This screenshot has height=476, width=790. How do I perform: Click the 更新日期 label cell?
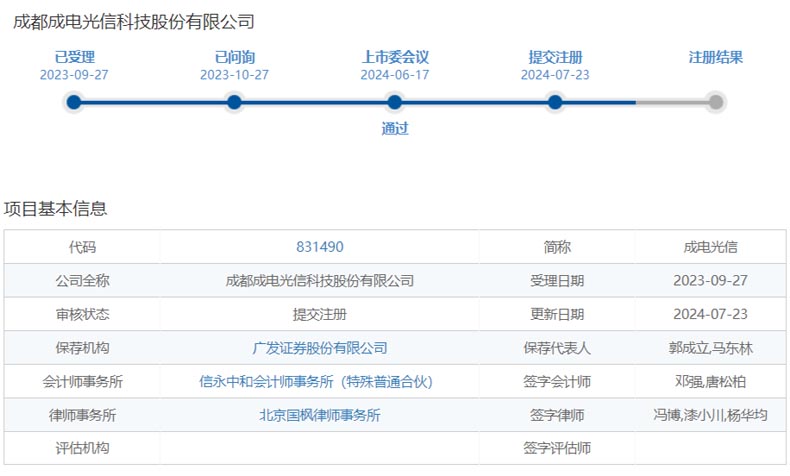pyautogui.click(x=557, y=314)
